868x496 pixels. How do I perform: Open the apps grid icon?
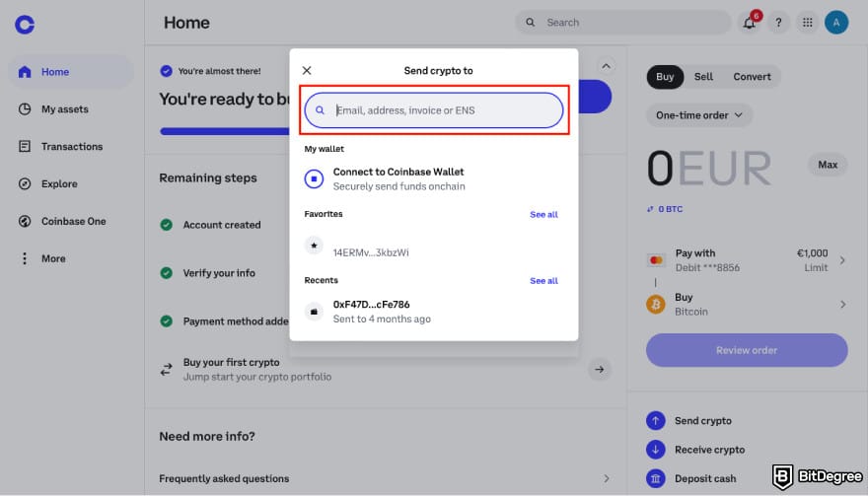click(x=808, y=23)
